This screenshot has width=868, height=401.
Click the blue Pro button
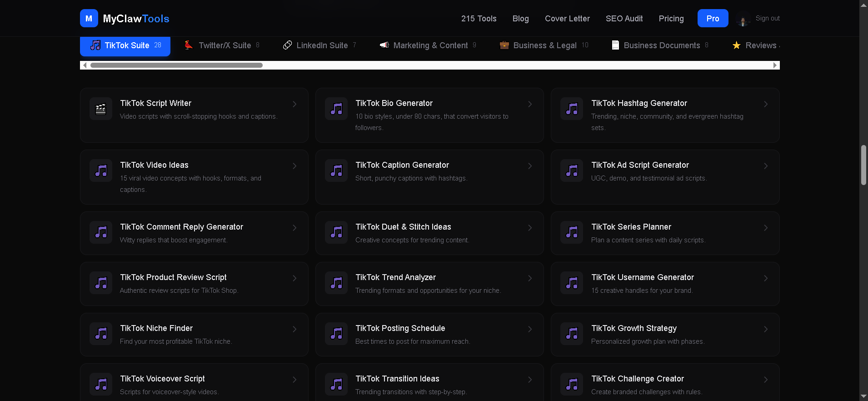coord(713,18)
